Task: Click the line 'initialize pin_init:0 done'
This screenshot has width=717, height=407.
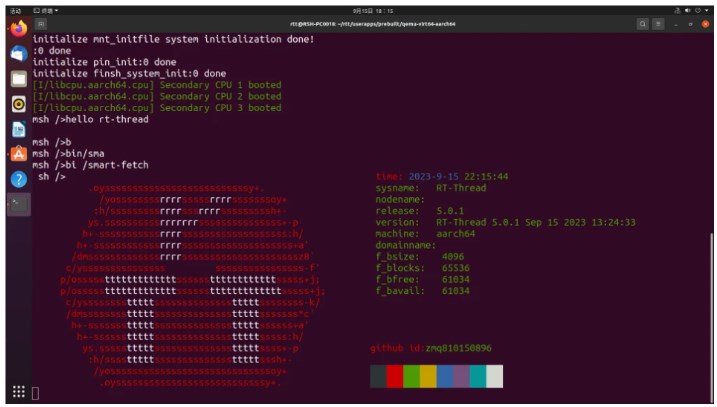Action: pos(104,62)
